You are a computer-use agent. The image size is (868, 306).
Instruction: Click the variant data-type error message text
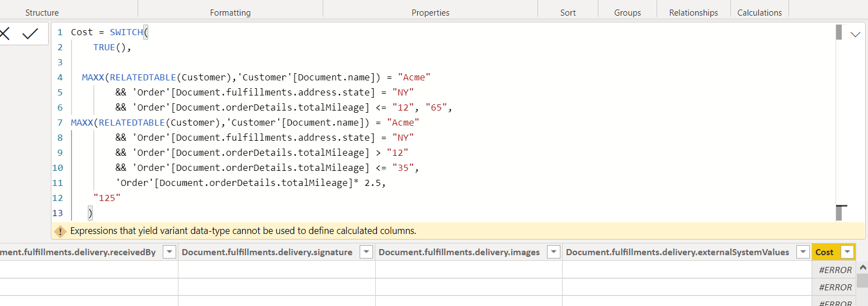(x=243, y=231)
